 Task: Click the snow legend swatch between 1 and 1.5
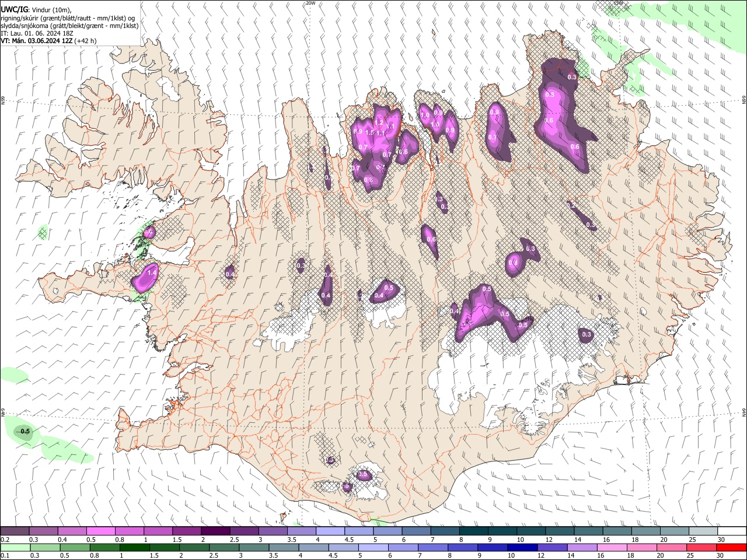158,531
